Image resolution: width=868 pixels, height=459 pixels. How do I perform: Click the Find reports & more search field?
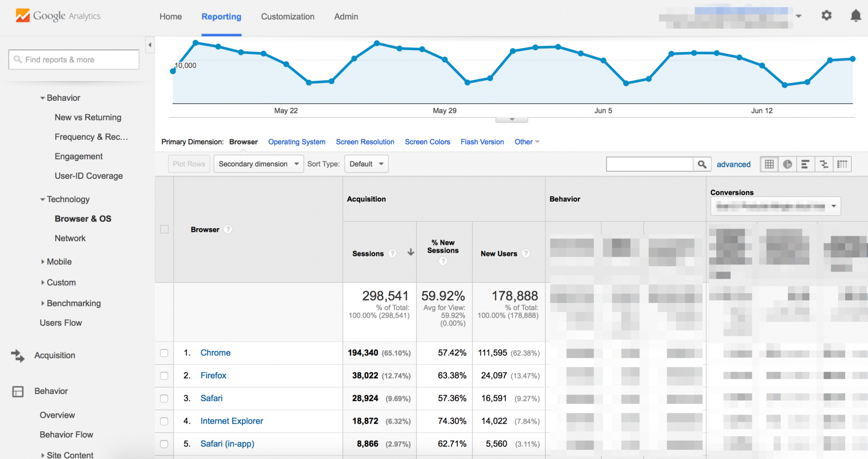(74, 60)
